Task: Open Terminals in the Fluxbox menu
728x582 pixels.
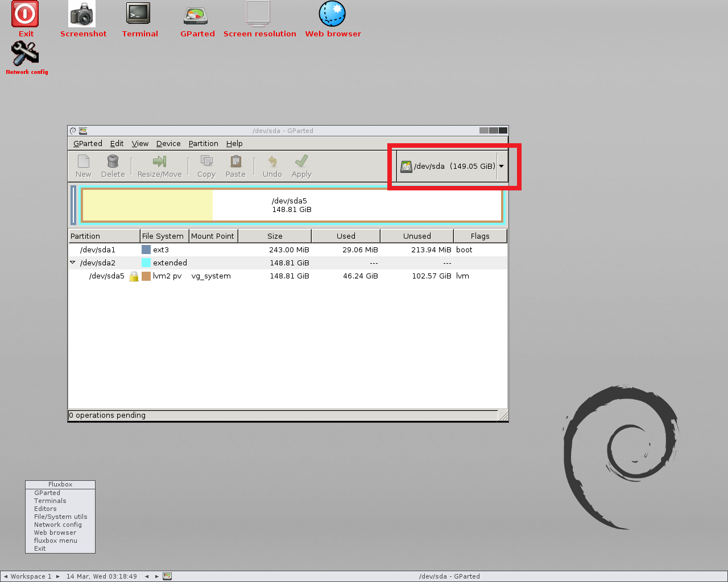Action: point(60,501)
